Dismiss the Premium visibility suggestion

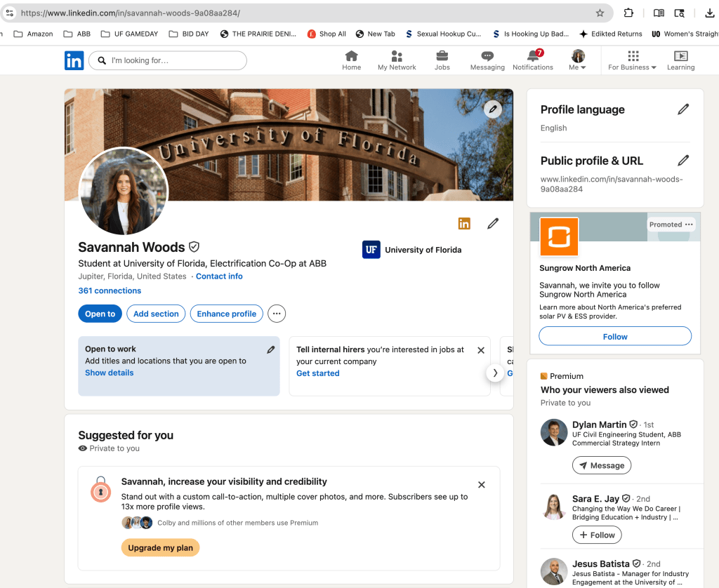[x=482, y=485]
